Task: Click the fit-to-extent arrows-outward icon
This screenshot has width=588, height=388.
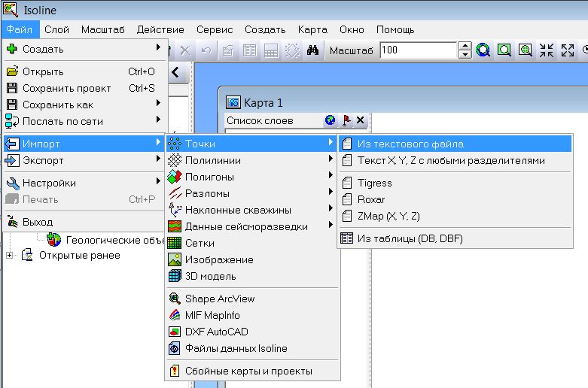Action: [568, 50]
